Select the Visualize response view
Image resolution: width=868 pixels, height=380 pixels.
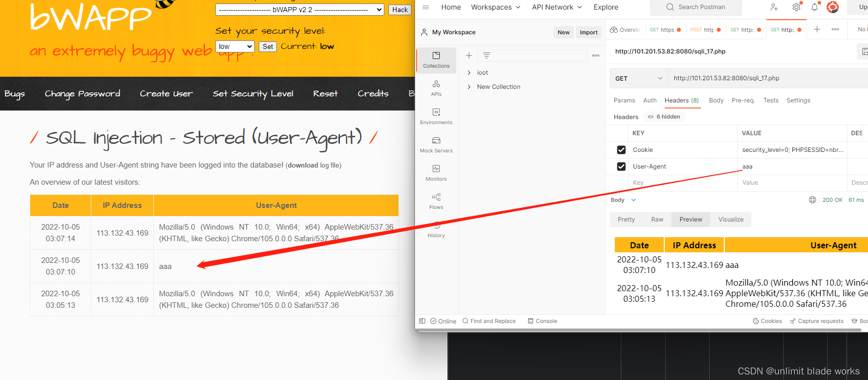pyautogui.click(x=731, y=220)
